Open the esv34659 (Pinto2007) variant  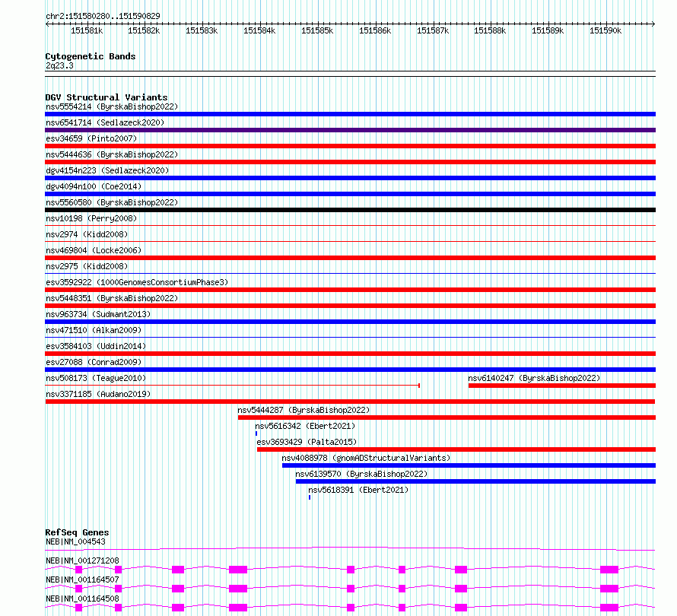91,138
